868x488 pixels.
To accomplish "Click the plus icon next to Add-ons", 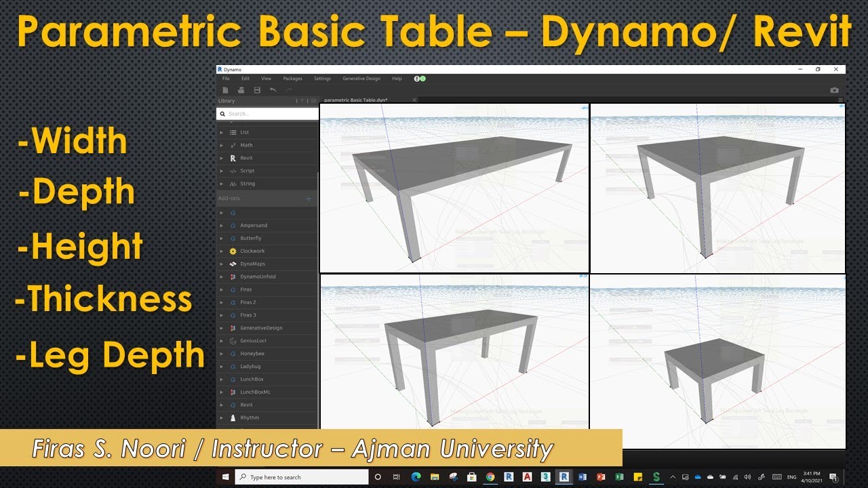I will [309, 199].
